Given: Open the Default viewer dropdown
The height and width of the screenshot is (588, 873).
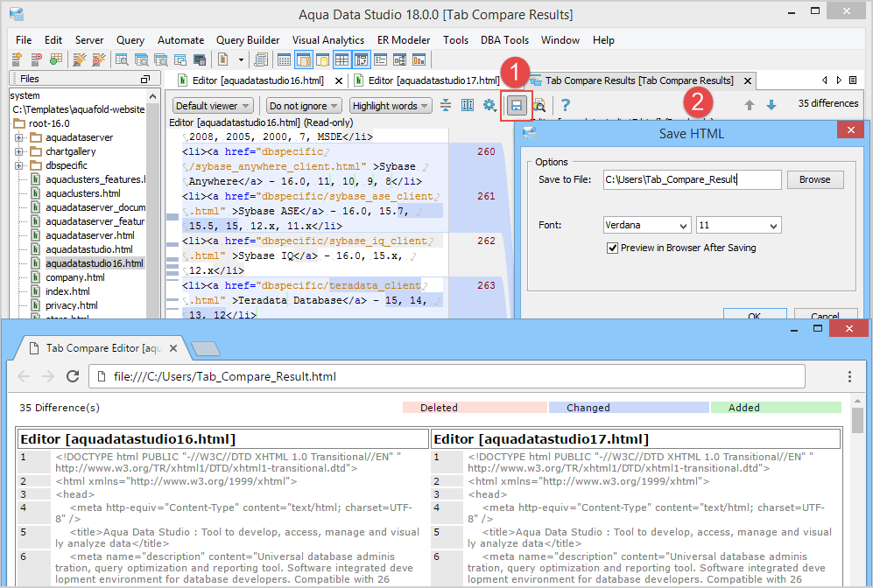Looking at the screenshot, I should (x=214, y=106).
